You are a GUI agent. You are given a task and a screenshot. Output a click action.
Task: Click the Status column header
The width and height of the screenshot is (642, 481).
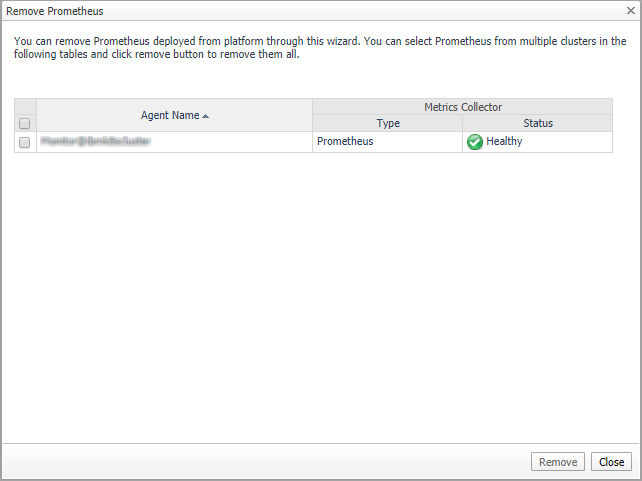[537, 124]
